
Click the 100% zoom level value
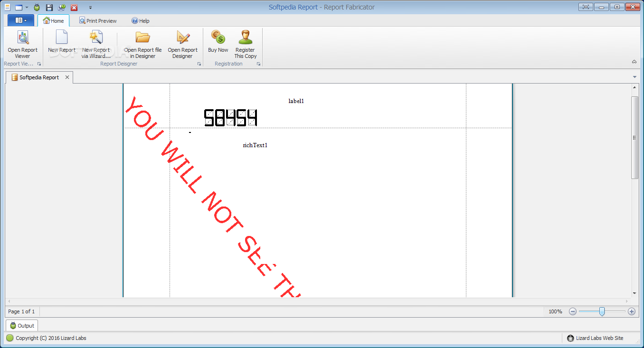555,311
